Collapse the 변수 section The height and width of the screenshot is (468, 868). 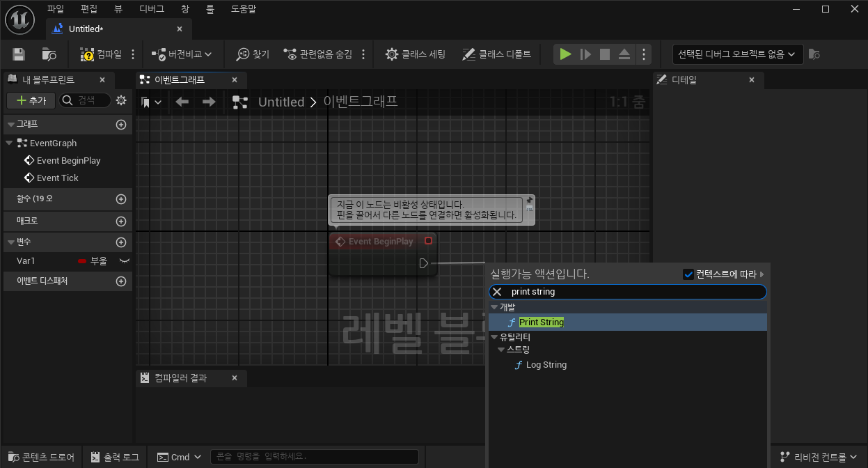[x=10, y=242]
